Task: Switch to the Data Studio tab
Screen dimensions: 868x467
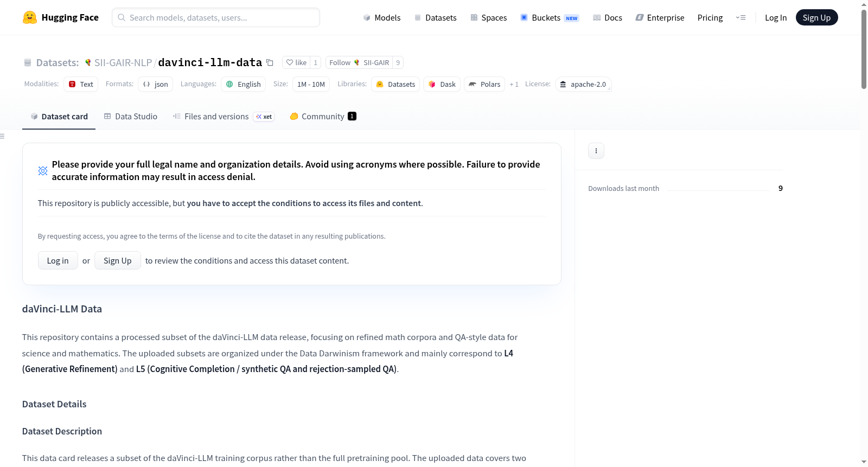Action: pyautogui.click(x=131, y=116)
